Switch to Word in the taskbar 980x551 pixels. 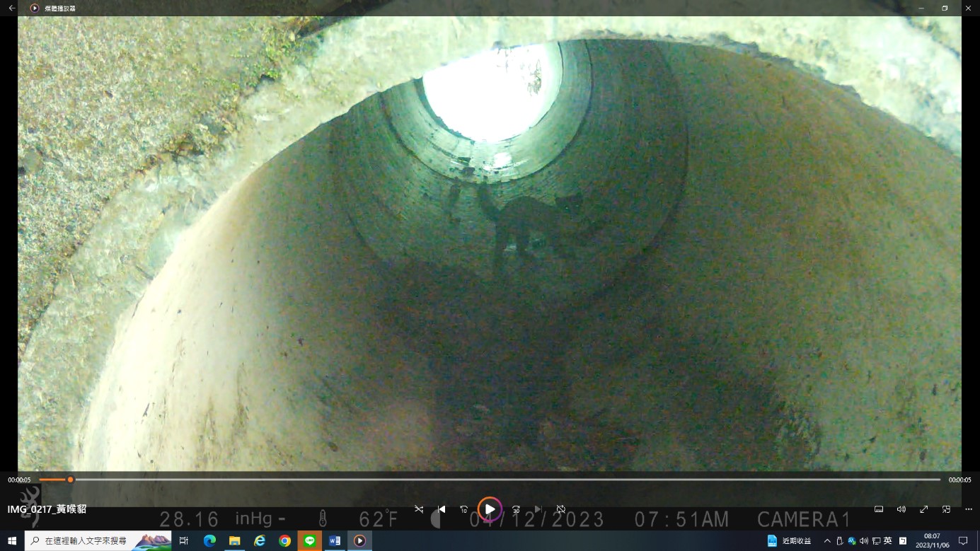pyautogui.click(x=335, y=541)
